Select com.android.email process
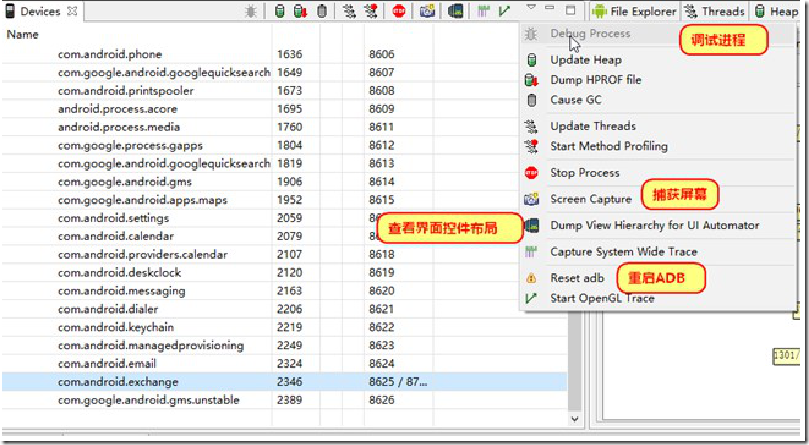The image size is (809, 445). point(285,363)
